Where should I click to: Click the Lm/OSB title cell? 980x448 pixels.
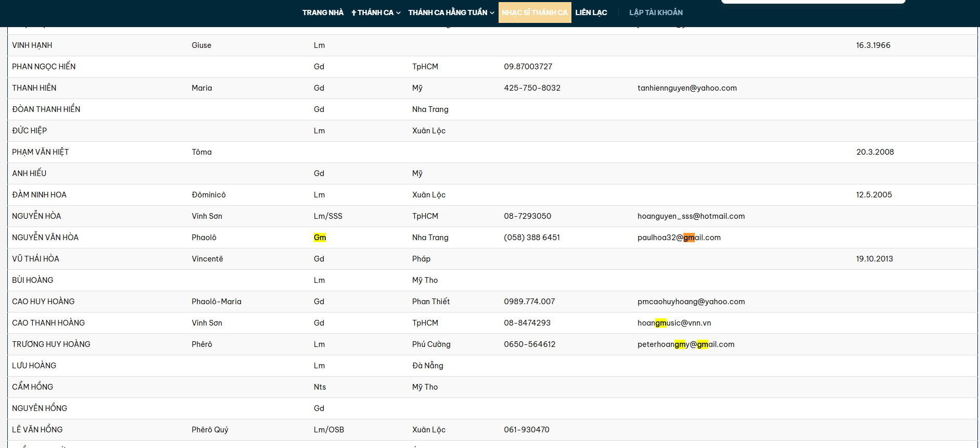pyautogui.click(x=329, y=430)
